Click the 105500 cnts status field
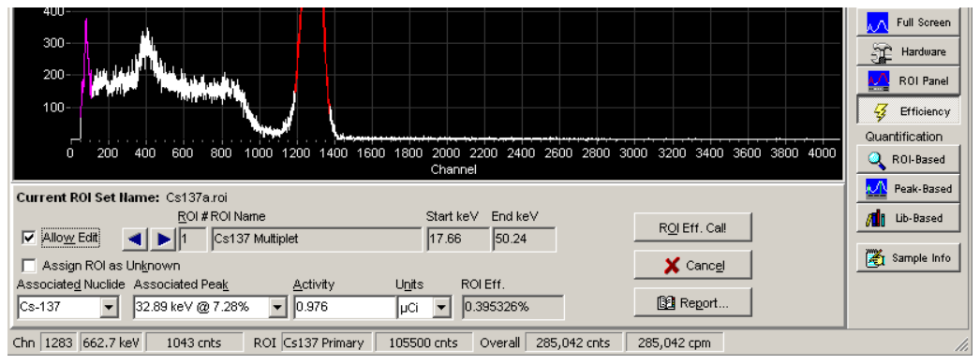This screenshot has height=364, width=980. click(423, 342)
